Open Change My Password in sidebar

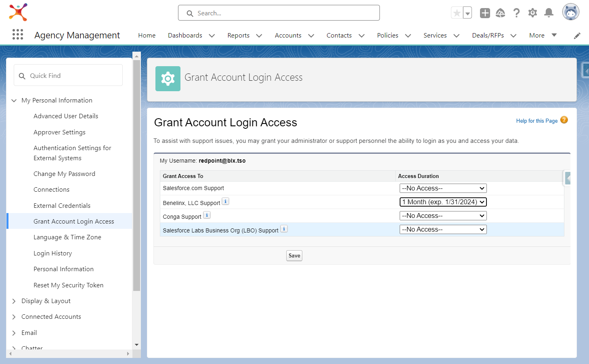[64, 174]
